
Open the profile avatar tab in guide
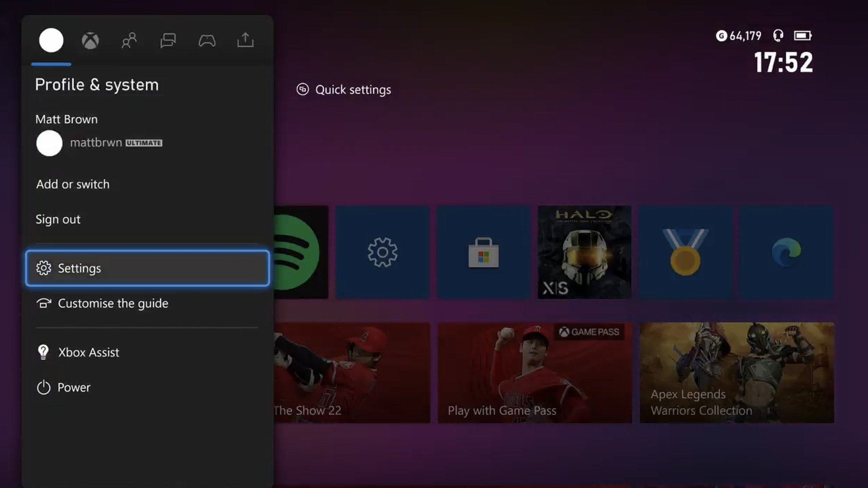coord(51,40)
